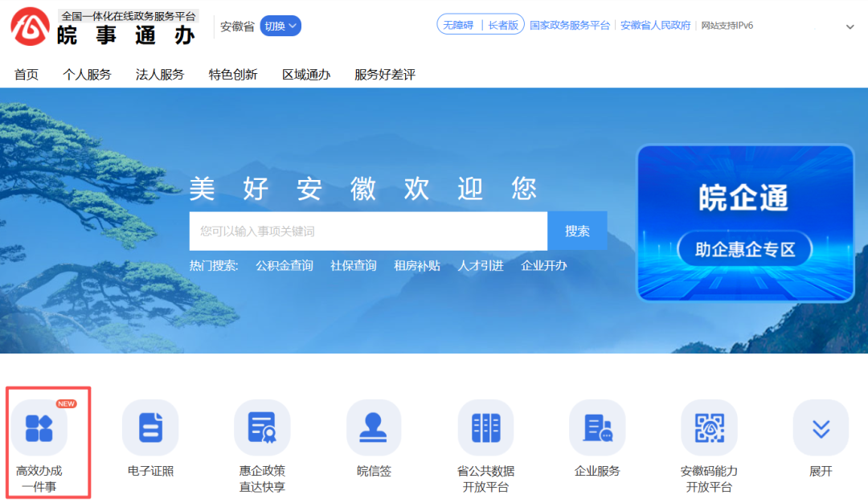Open the 惠企政策直达快享 certificate icon

click(x=262, y=427)
